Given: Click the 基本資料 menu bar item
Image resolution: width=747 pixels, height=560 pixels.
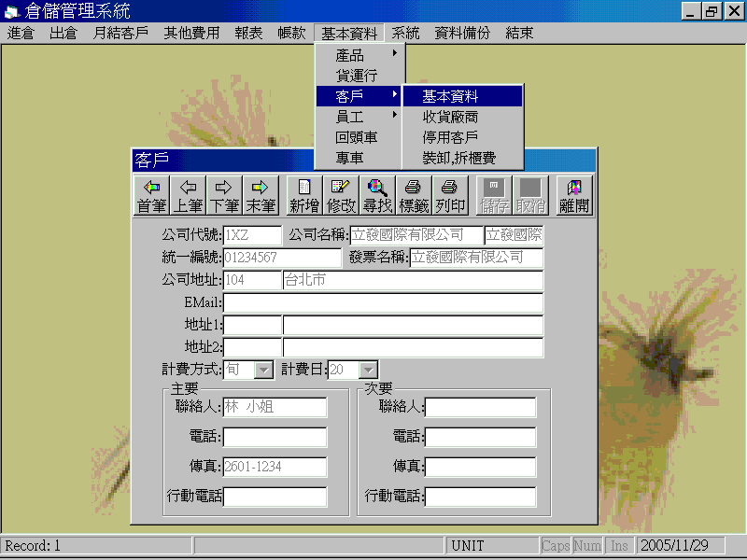Looking at the screenshot, I should (x=349, y=34).
